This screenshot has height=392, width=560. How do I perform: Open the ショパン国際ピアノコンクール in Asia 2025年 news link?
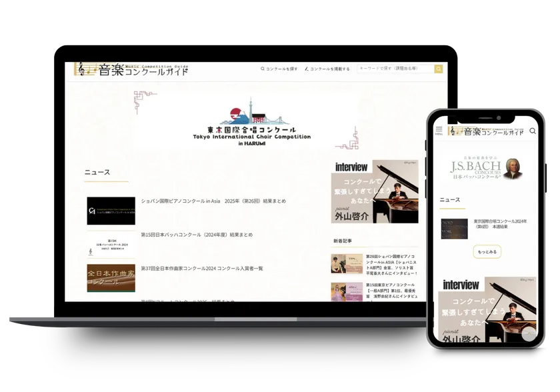213,201
